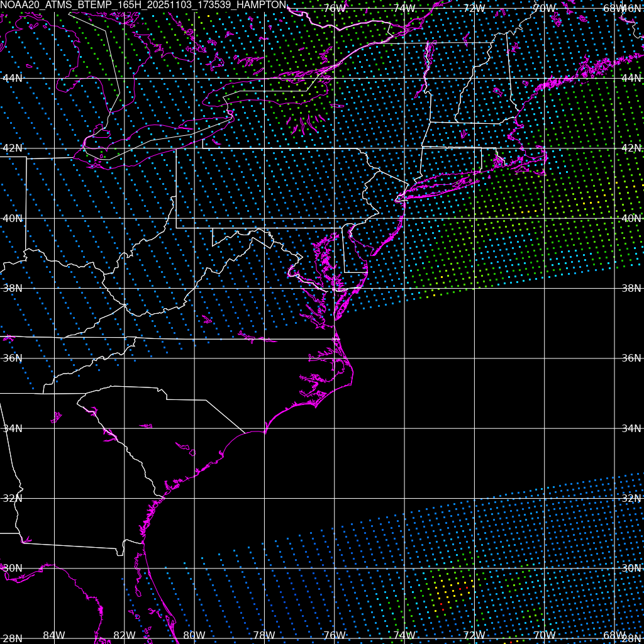Click the 72W label along the top edge
This screenshot has height=644, width=644.
click(x=474, y=8)
